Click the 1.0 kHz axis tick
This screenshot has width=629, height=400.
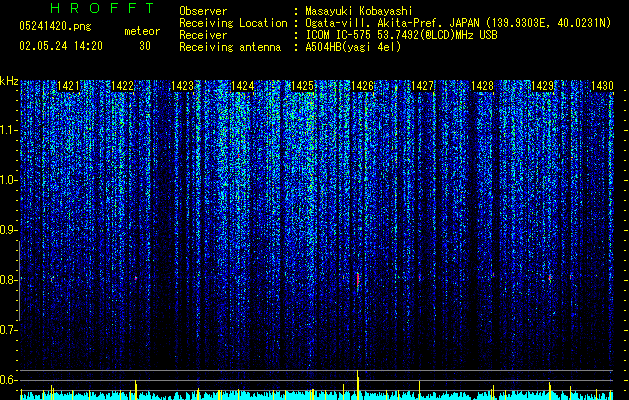click(x=9, y=180)
